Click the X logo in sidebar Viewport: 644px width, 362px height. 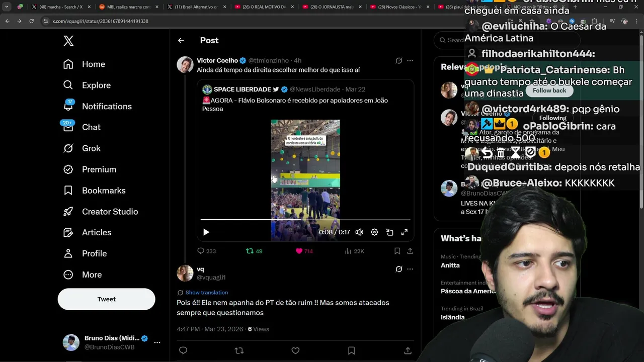(68, 41)
